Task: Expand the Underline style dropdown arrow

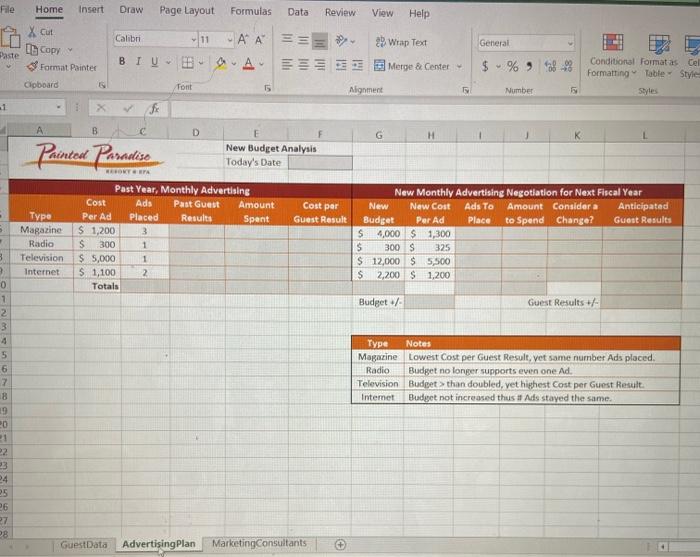Action: (168, 62)
